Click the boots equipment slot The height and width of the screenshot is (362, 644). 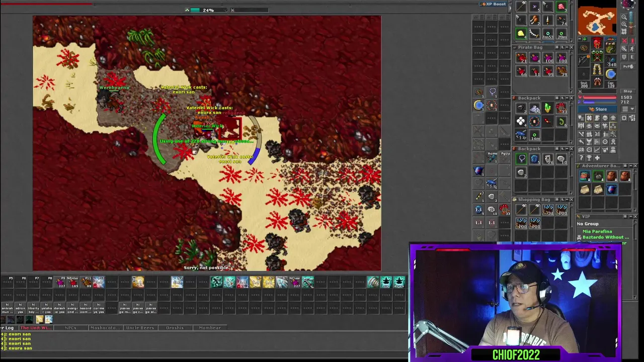click(x=597, y=82)
